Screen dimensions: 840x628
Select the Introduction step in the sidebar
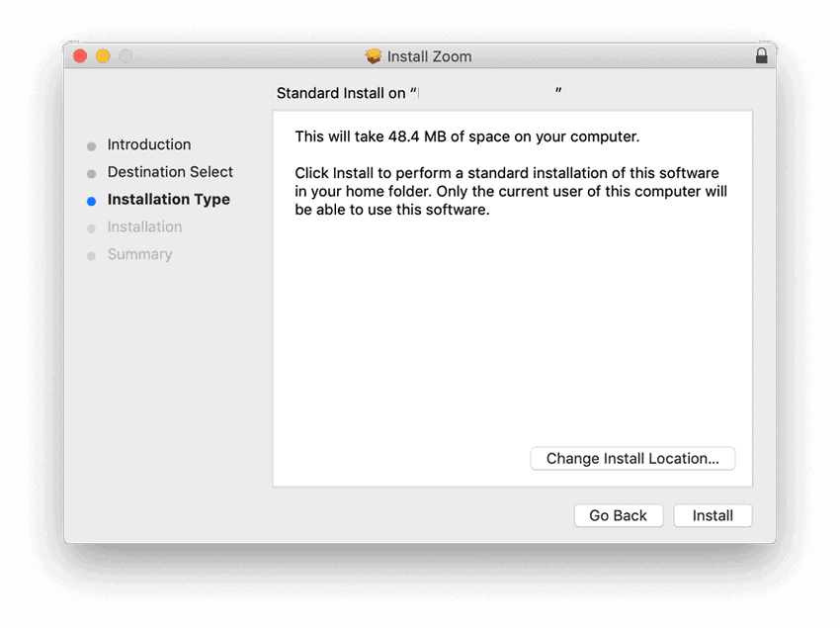click(149, 144)
